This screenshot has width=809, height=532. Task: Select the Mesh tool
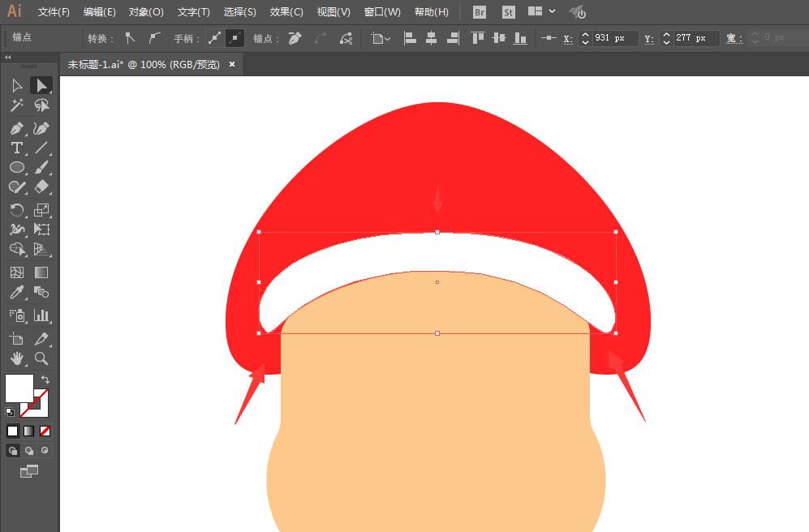tap(17, 272)
